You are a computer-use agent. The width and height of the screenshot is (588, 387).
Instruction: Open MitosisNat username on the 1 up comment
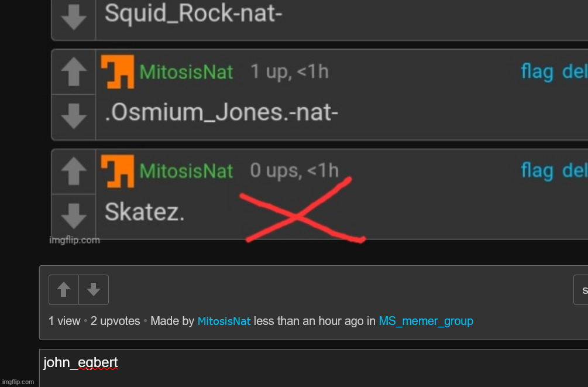coord(186,71)
